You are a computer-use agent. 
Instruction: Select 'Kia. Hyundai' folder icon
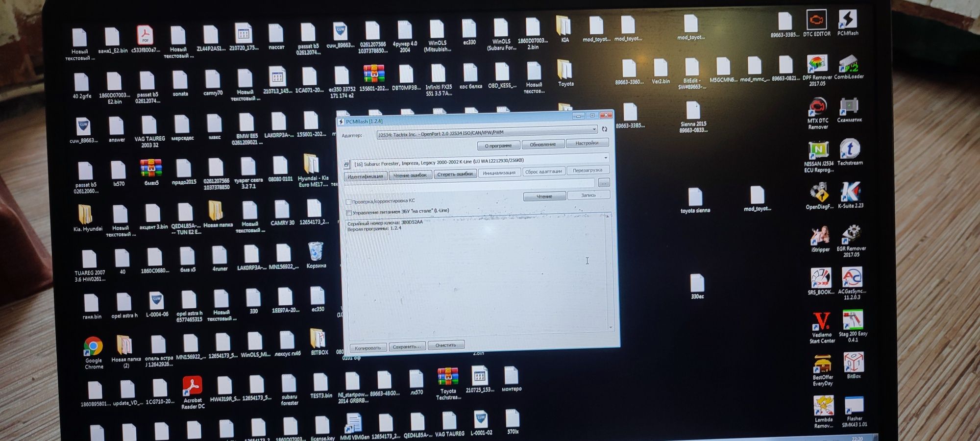click(87, 219)
